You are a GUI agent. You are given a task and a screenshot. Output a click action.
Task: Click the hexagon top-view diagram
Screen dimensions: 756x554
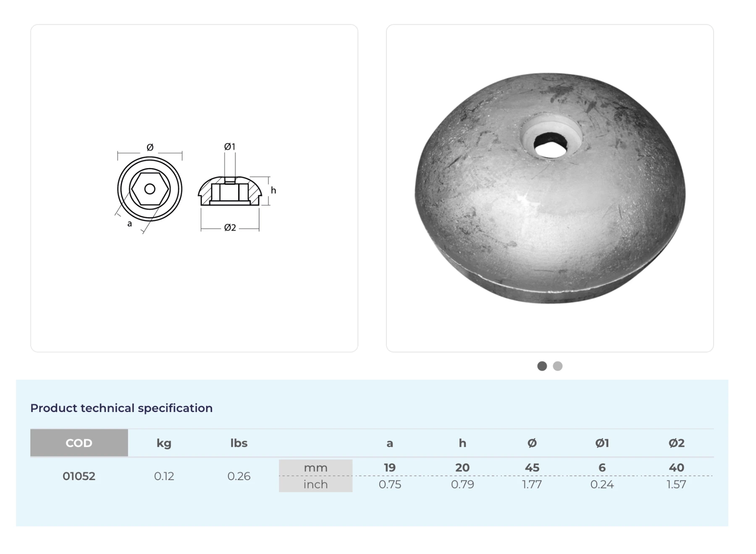(x=150, y=189)
